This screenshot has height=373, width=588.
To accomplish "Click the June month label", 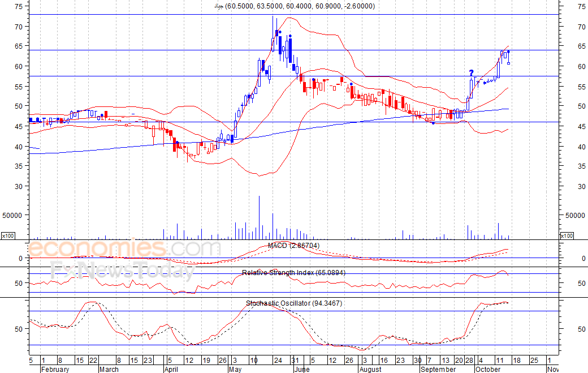I will coord(302,369).
